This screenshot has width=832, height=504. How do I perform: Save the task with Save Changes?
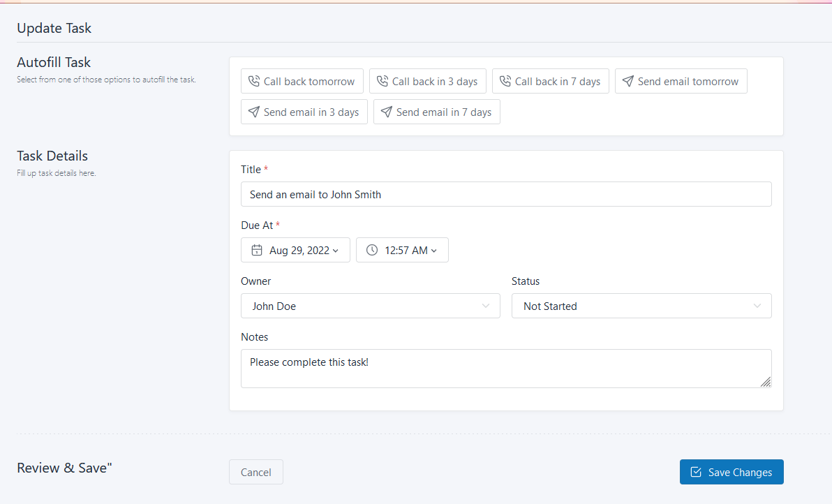731,472
